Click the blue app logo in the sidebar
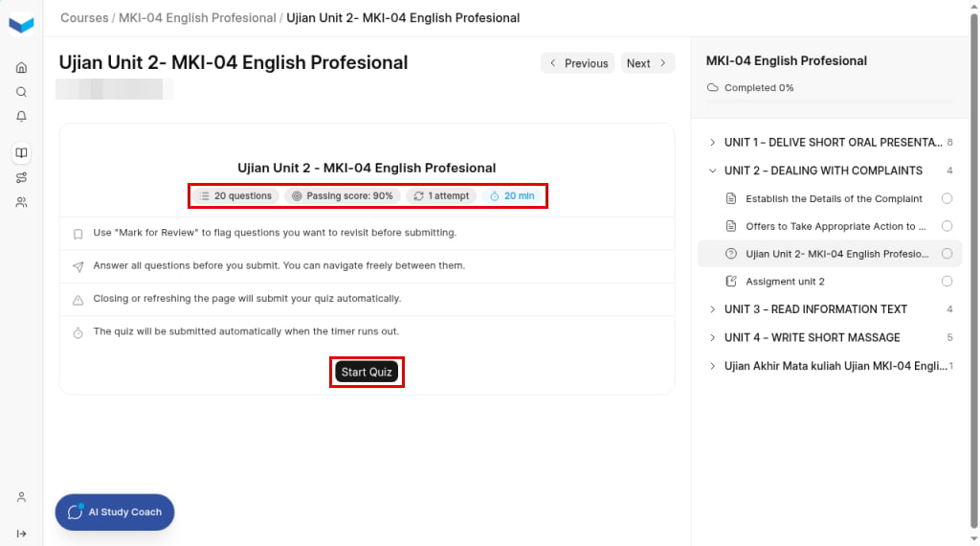 coord(21,24)
